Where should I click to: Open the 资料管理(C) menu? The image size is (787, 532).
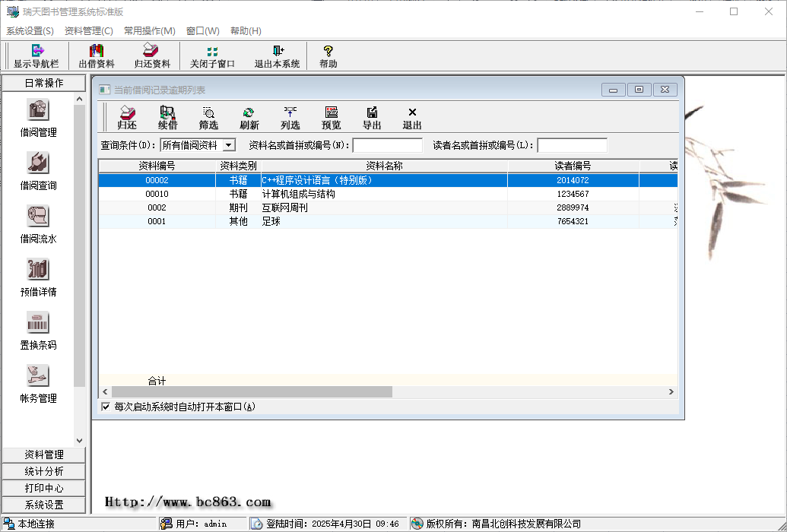[89, 31]
